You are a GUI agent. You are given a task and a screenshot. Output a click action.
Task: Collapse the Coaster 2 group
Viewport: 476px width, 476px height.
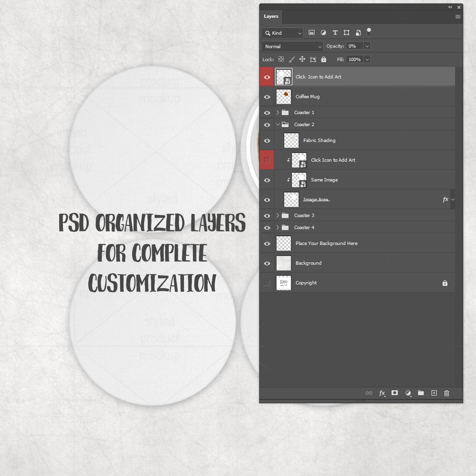click(278, 124)
